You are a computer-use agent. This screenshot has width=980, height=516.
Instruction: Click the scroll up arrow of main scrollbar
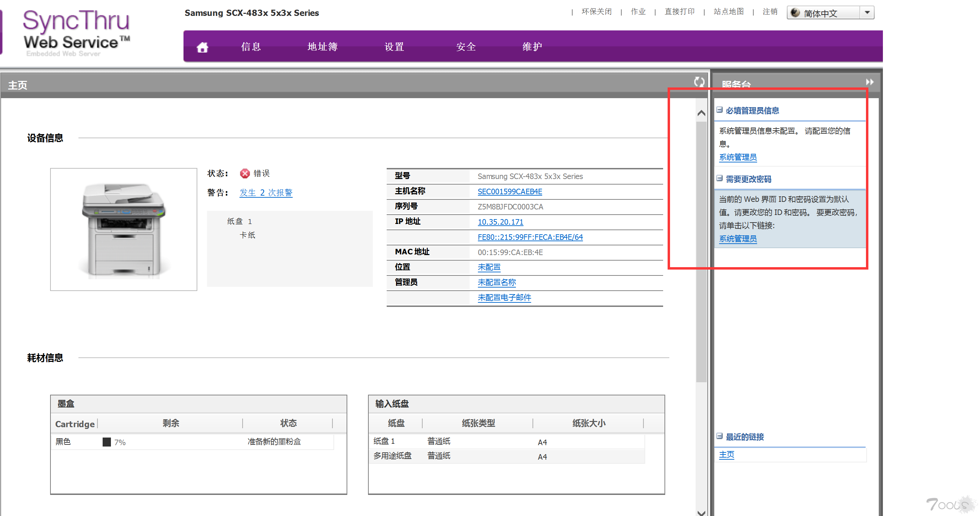click(x=701, y=113)
